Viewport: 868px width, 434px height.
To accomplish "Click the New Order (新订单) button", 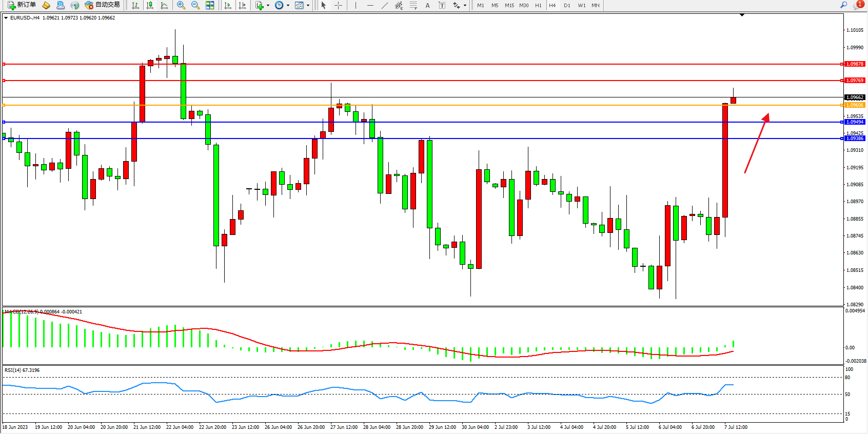I will [22, 5].
